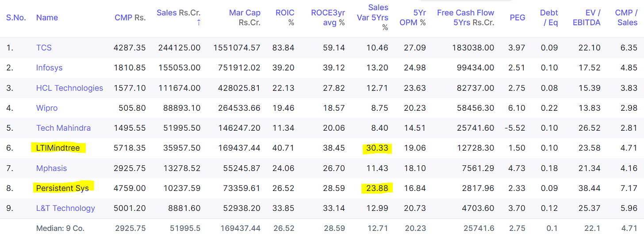Open the Wipro company link
644x241 pixels.
click(x=47, y=108)
